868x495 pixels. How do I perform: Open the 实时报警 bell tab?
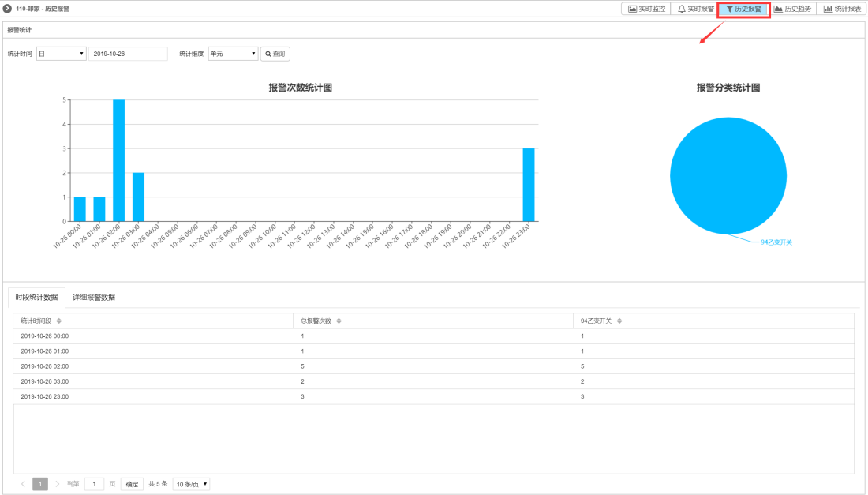click(x=695, y=9)
